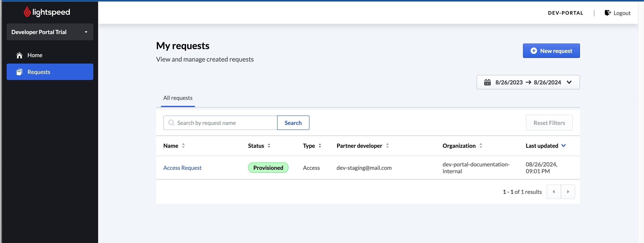
Task: Go to next page of results
Action: (x=568, y=192)
